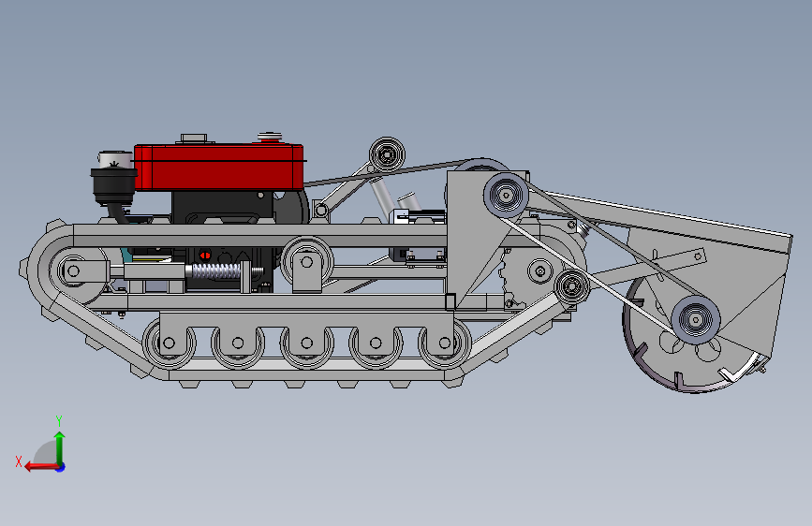
Task: Click the red X axis arrow of triad
Action: pos(41,467)
